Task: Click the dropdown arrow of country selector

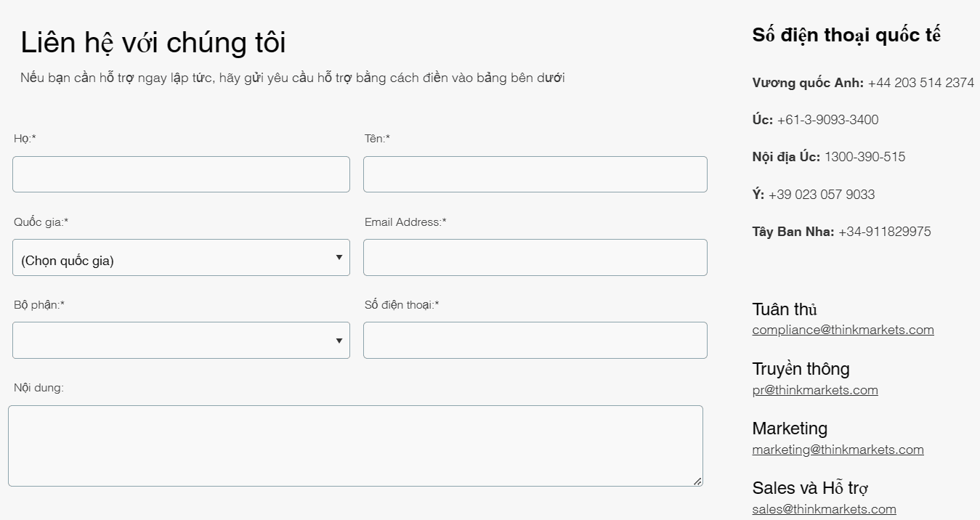Action: (x=339, y=258)
